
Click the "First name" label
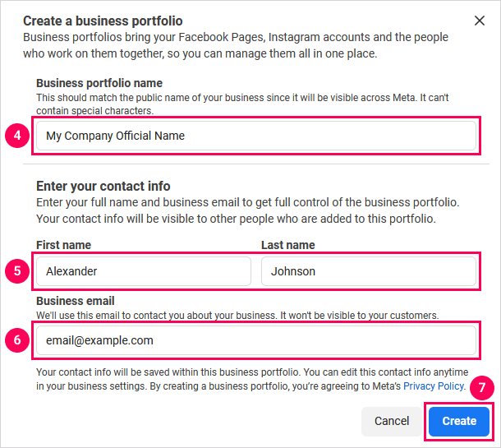[63, 245]
